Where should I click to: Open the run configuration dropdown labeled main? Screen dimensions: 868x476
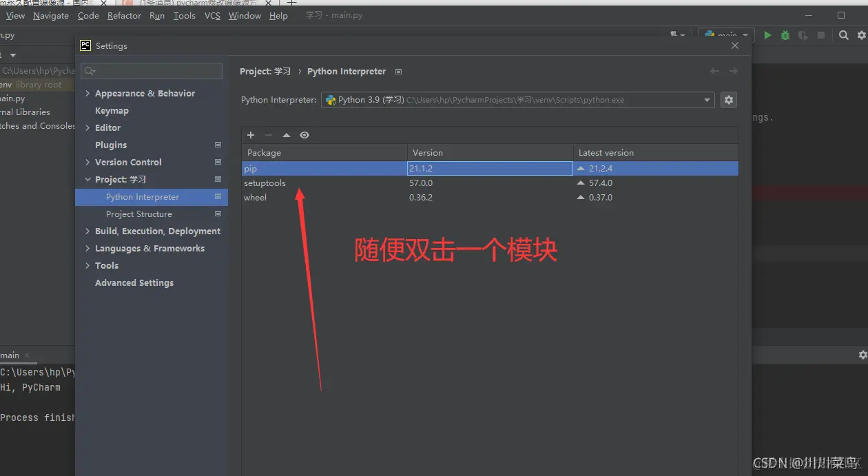pos(726,34)
